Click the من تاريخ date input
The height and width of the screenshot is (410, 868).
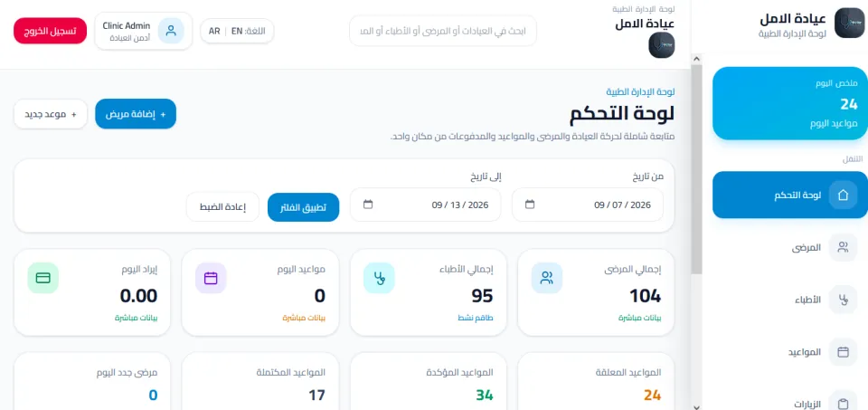pyautogui.click(x=588, y=205)
